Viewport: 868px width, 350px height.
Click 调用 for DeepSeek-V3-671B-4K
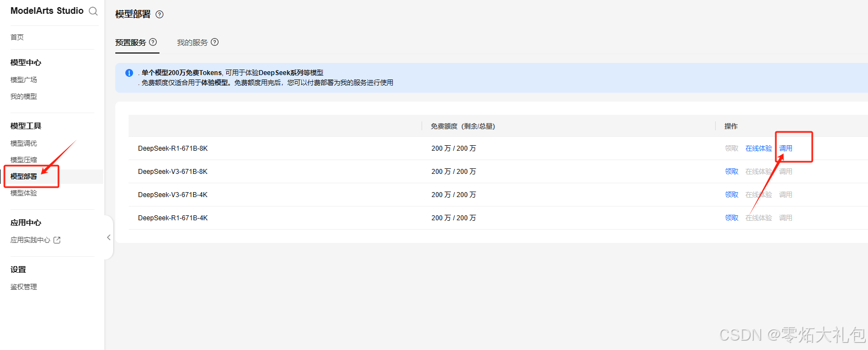coord(786,195)
